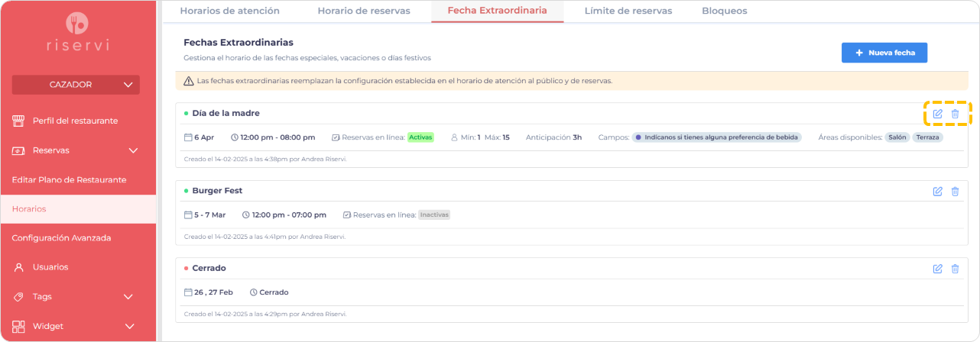Delete the Cerrado entry
Viewport: 980px width, 342px height.
click(x=955, y=269)
